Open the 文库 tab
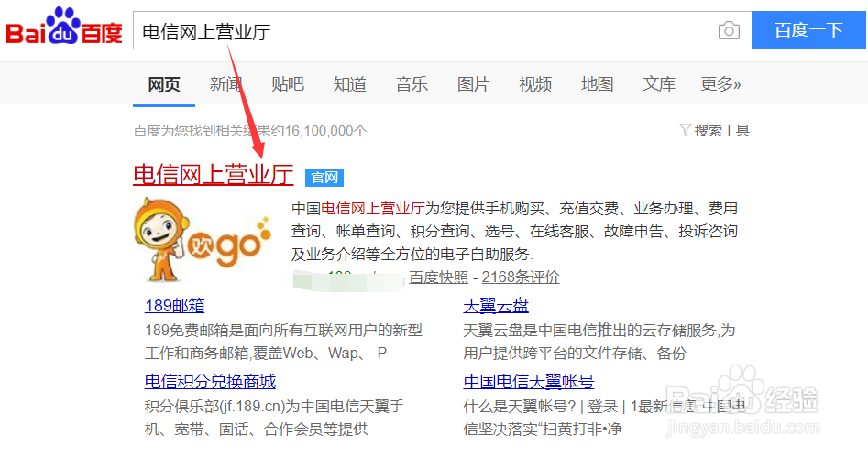This screenshot has height=457, width=868. 659,84
